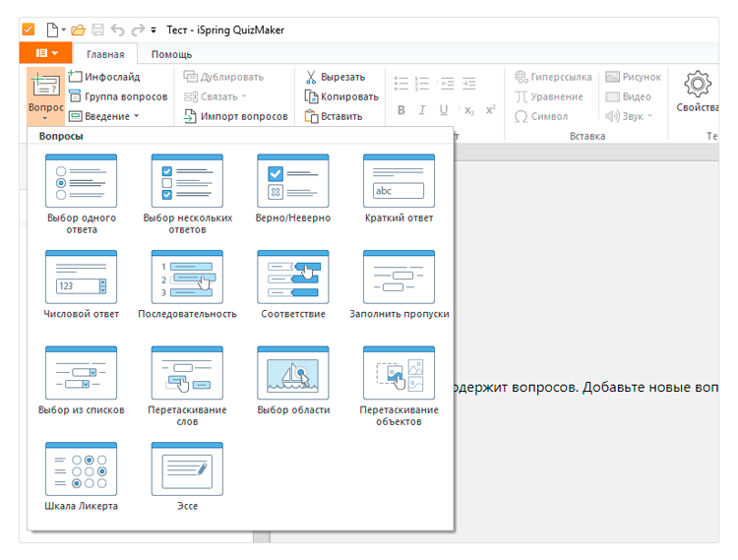Add a Перетаскивание слов question
The width and height of the screenshot is (738, 560).
point(187,386)
